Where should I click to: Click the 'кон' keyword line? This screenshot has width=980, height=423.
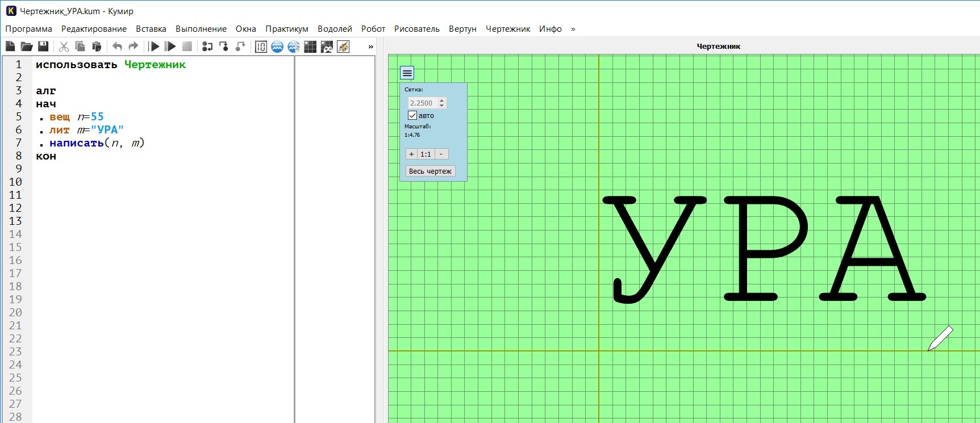tap(46, 156)
